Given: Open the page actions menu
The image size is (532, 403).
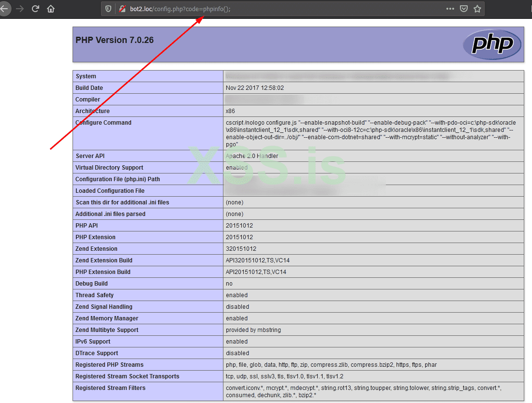Looking at the screenshot, I should [x=450, y=9].
